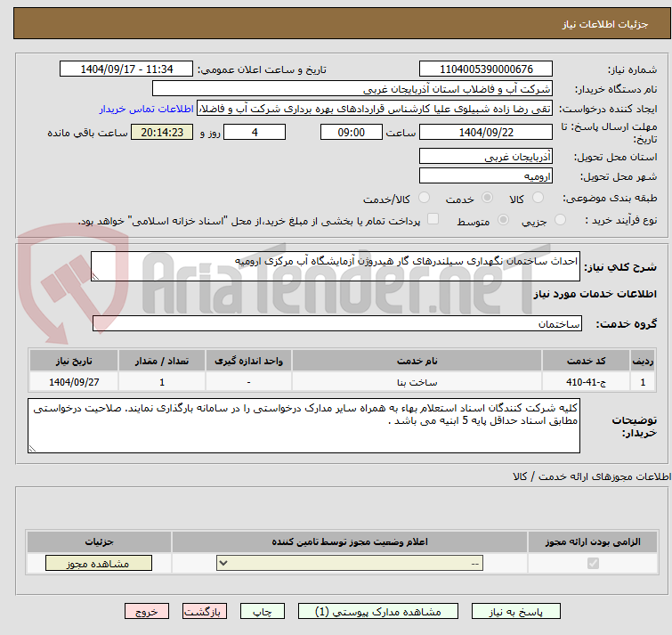Image resolution: width=672 pixels, height=635 pixels.
Task: Toggle the mandatory license checkbox
Action: coord(593,563)
